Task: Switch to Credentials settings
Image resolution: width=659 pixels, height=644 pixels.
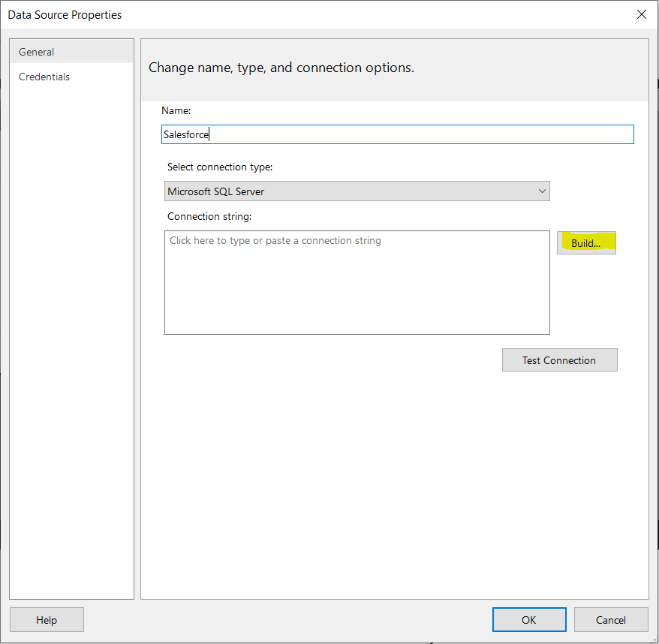Action: pyautogui.click(x=44, y=76)
